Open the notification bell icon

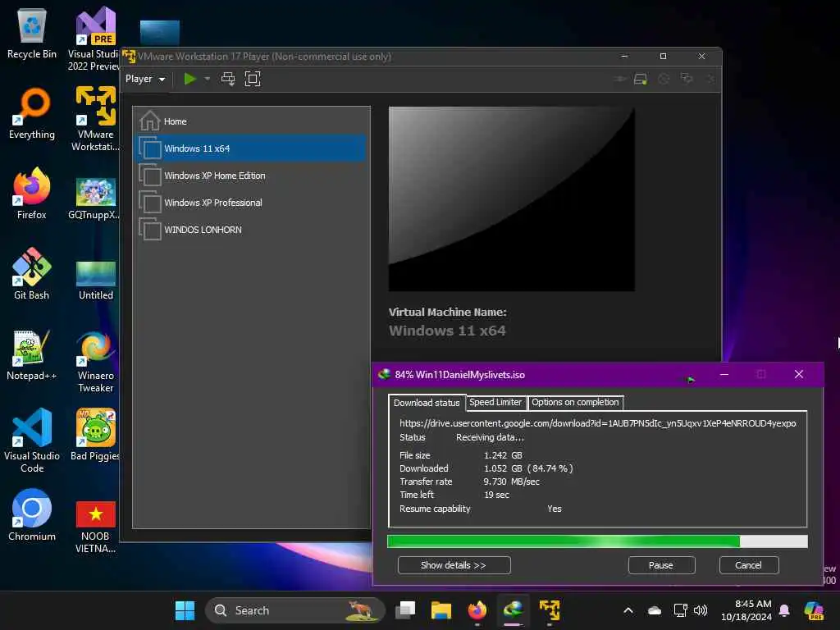pos(784,610)
